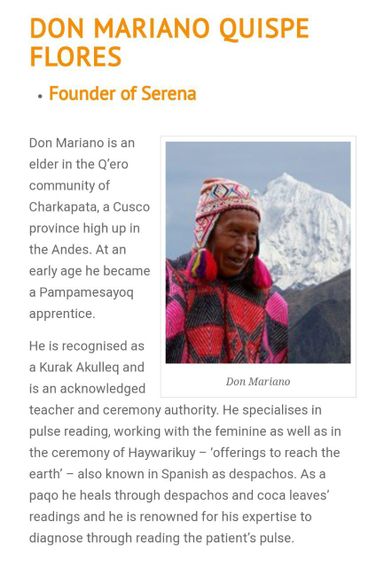Viewport: 384px width, 567px height.
Task: Click the bullet before Founder of Serena
Action: [x=40, y=96]
